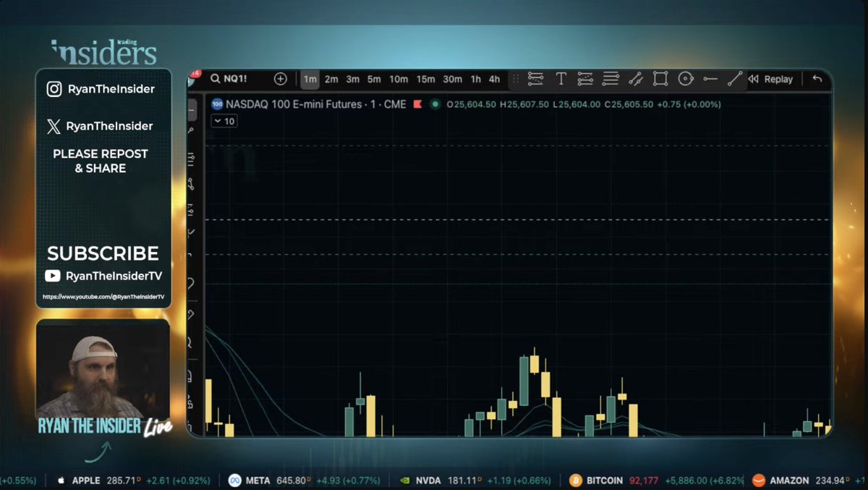Switch to the 1m timeframe
Screen dimensions: 868x490
(x=310, y=79)
